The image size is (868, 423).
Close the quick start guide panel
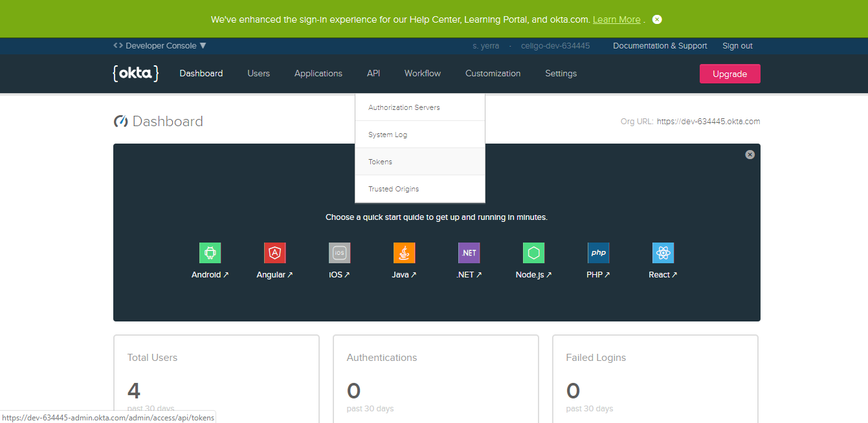click(x=750, y=155)
